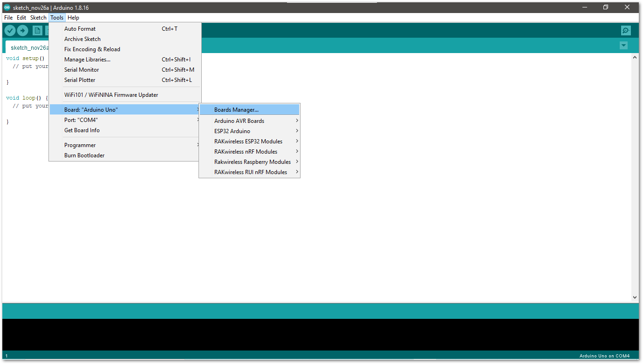Open Boards Manager...
The width and height of the screenshot is (643, 364).
tap(249, 110)
